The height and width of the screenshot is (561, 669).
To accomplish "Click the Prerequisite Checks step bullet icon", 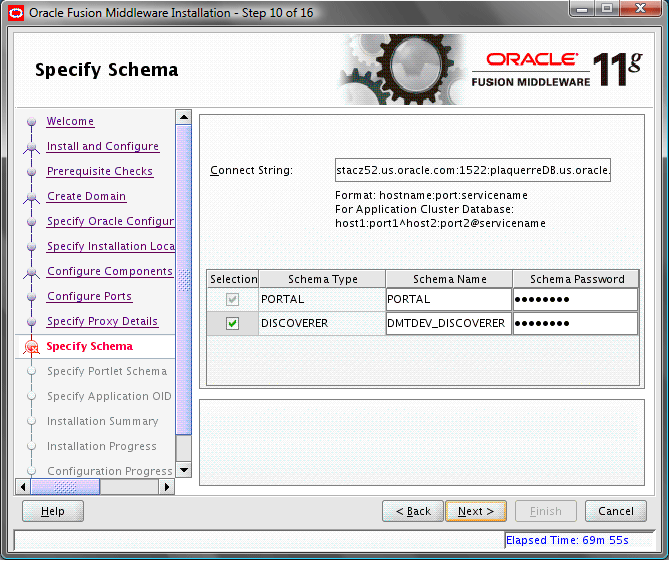I will [x=31, y=172].
